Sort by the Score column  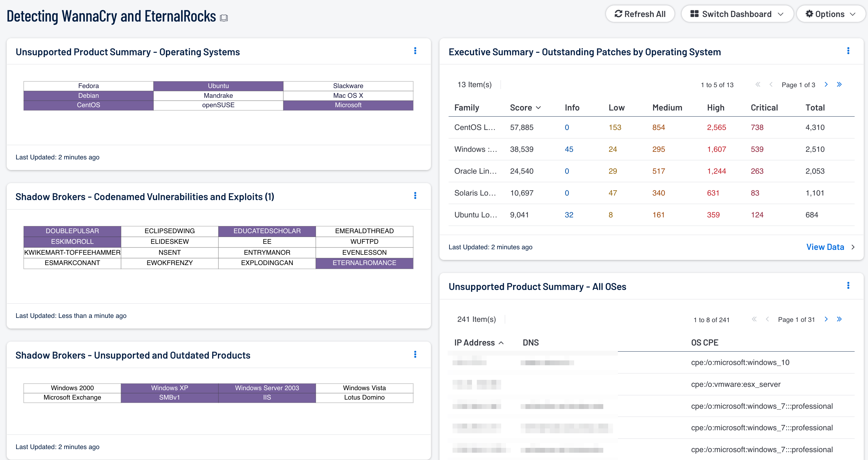[x=525, y=108]
